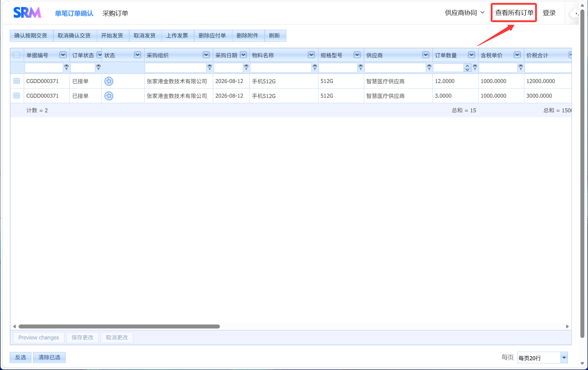Image resolution: width=588 pixels, height=370 pixels.
Task: Check the row with quantity 3.0000
Action: [x=17, y=96]
